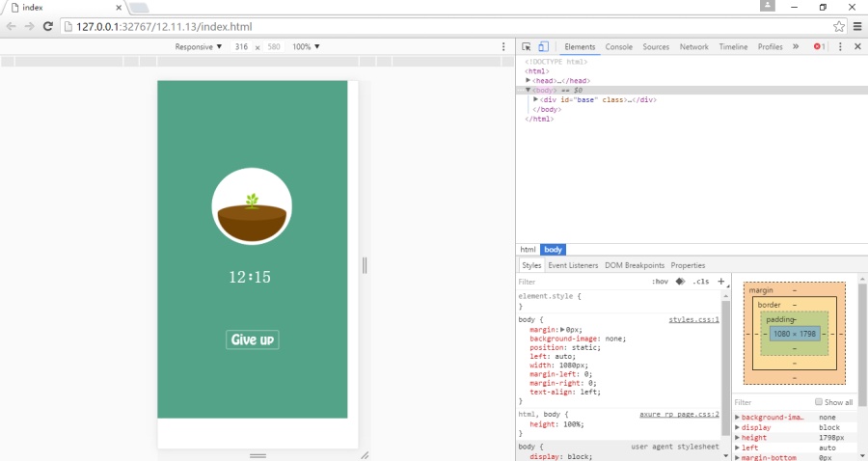
Task: Select body in the breadcrumb bar
Action: (x=553, y=250)
